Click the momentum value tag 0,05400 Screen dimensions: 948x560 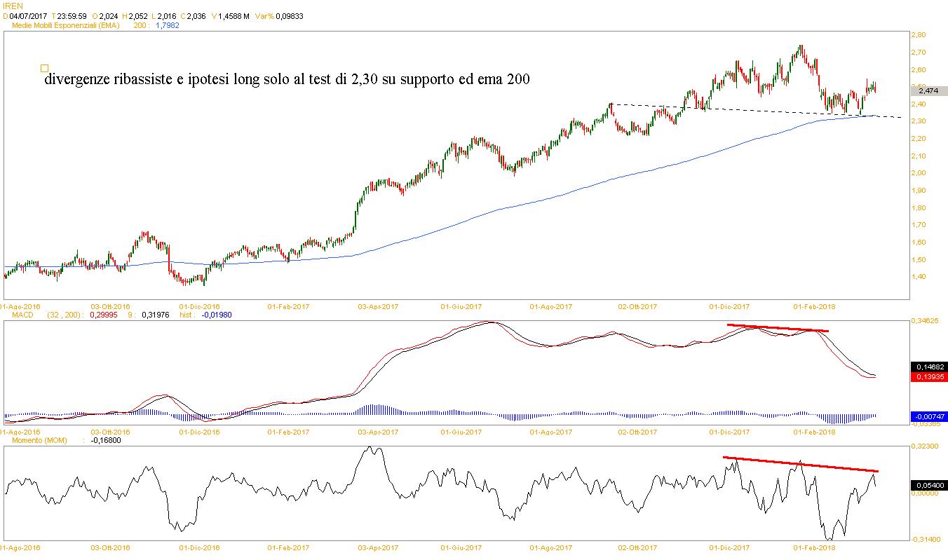click(x=928, y=485)
